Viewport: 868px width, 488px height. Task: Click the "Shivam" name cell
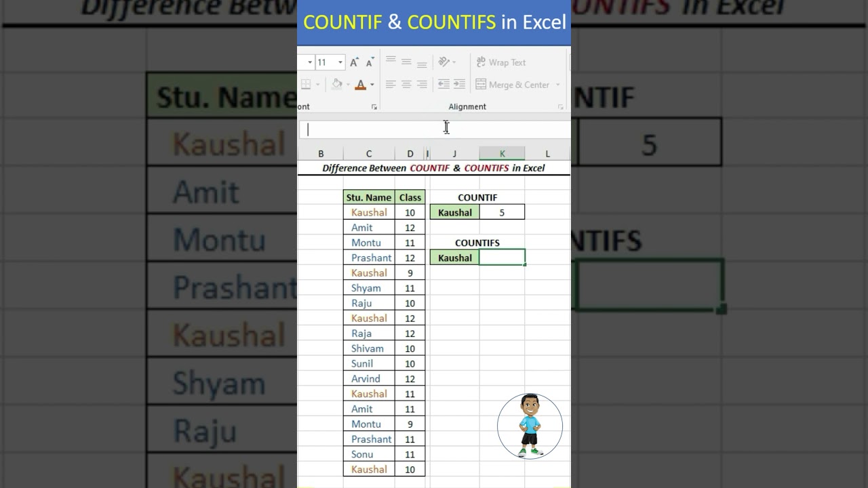[369, 348]
